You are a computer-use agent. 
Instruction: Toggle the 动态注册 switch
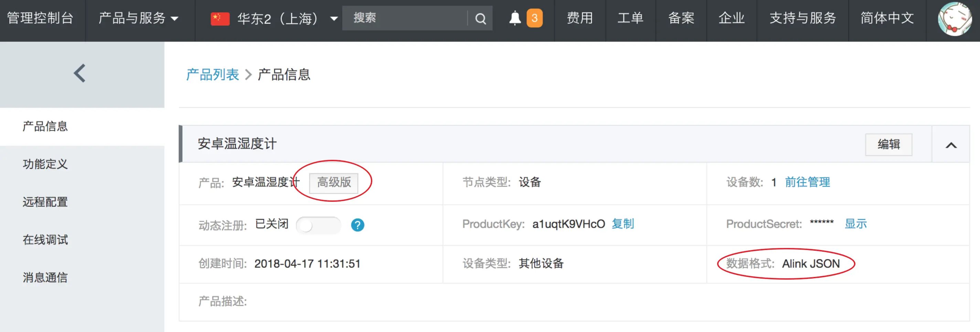318,225
